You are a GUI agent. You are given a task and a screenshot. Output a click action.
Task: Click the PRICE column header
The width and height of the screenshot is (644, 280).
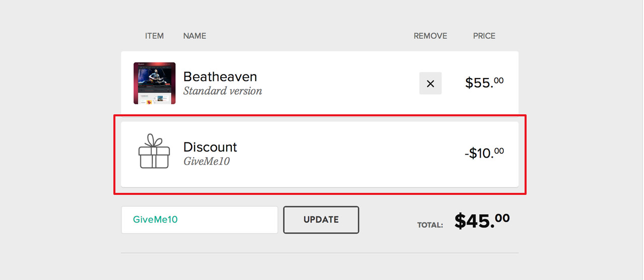click(x=484, y=36)
